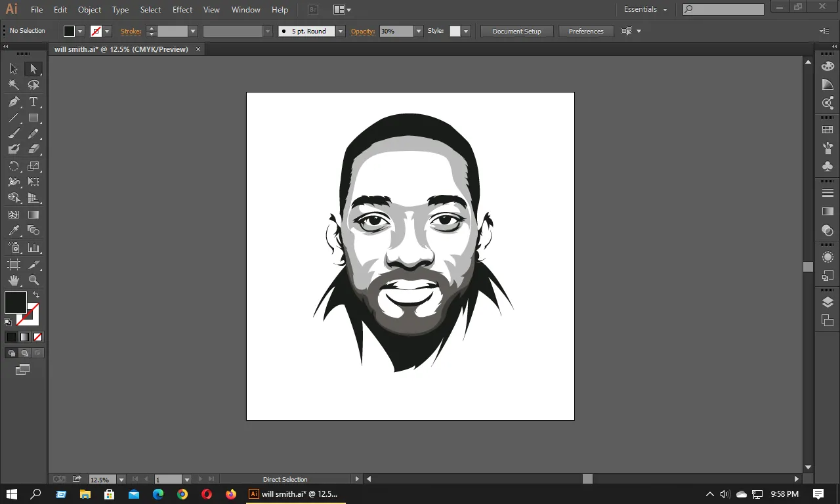This screenshot has width=840, height=504.
Task: Select the Line Segment tool
Action: tap(14, 118)
